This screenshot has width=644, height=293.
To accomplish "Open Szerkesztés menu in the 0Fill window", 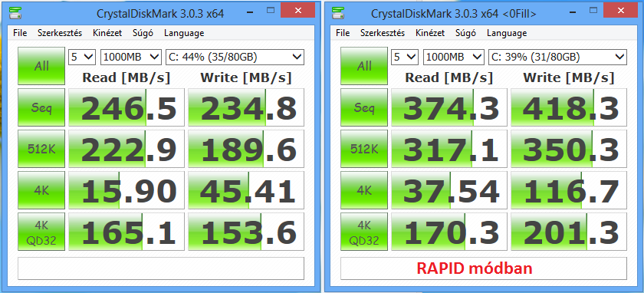I will [383, 33].
